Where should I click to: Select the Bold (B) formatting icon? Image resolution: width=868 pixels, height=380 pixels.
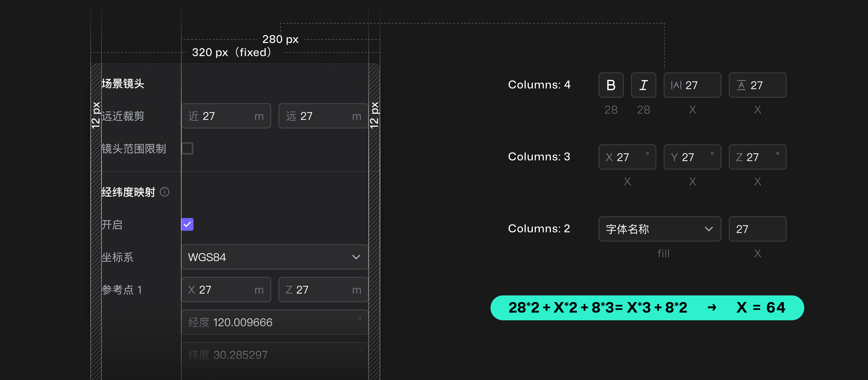(x=611, y=85)
